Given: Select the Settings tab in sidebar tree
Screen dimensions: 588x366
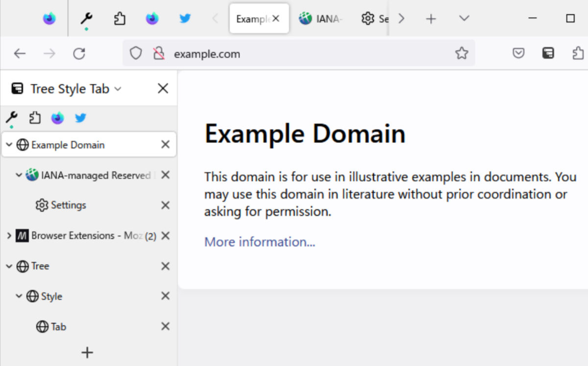Looking at the screenshot, I should pos(68,205).
